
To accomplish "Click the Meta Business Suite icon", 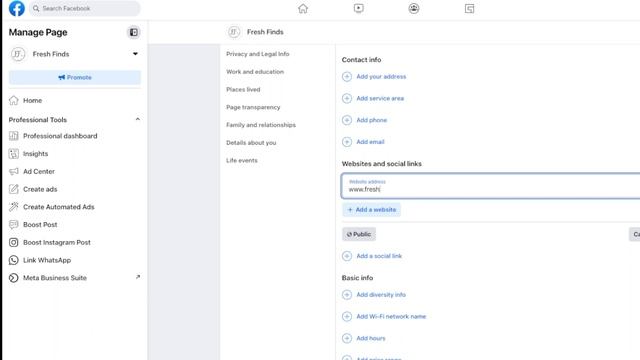I will 13,278.
